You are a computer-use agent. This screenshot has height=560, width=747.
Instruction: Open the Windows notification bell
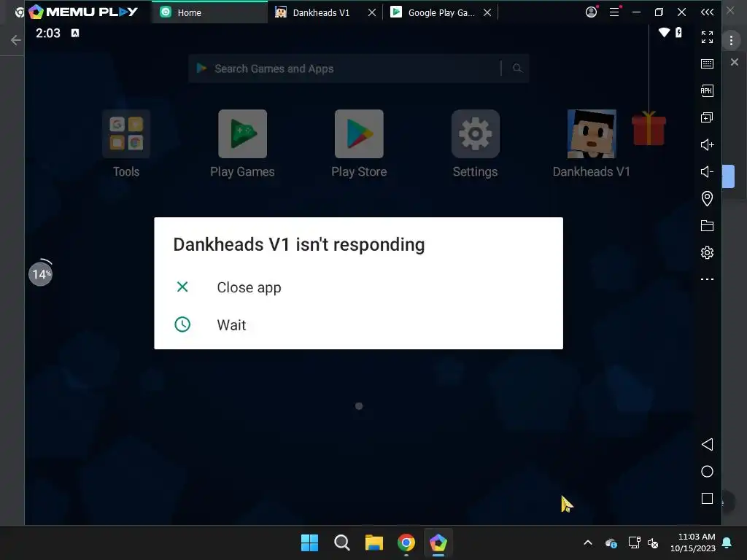point(727,542)
